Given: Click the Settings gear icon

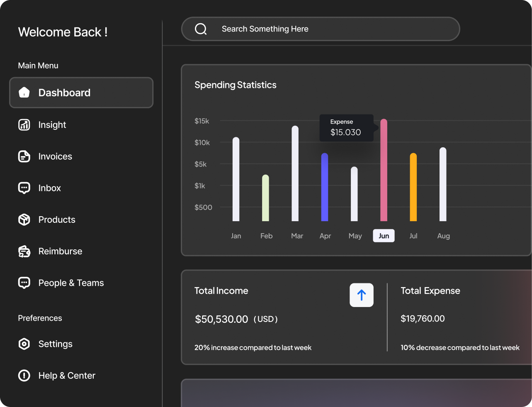Looking at the screenshot, I should (x=24, y=344).
